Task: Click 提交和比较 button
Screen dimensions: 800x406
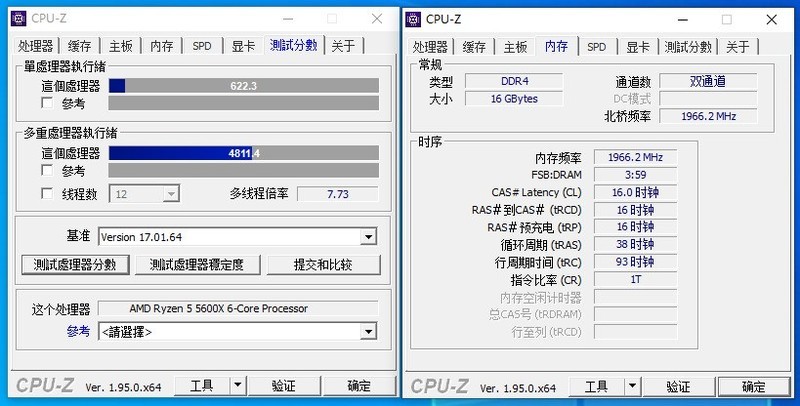Action: coord(323,265)
